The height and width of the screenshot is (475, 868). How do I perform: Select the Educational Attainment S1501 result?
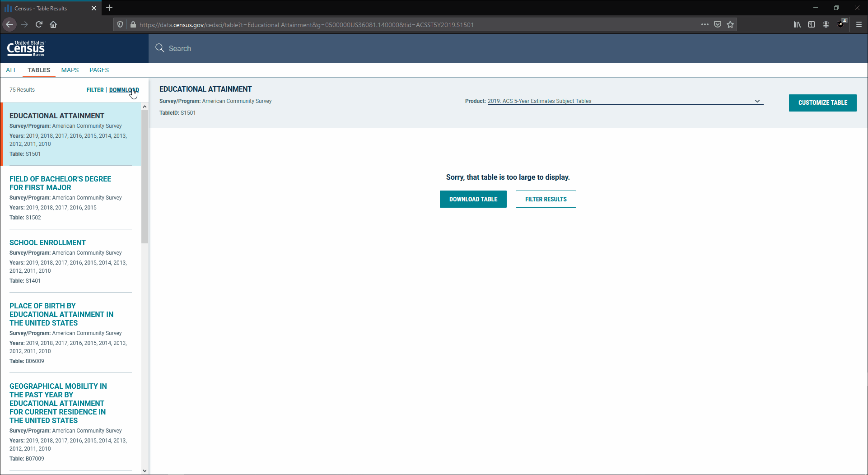pyautogui.click(x=71, y=134)
